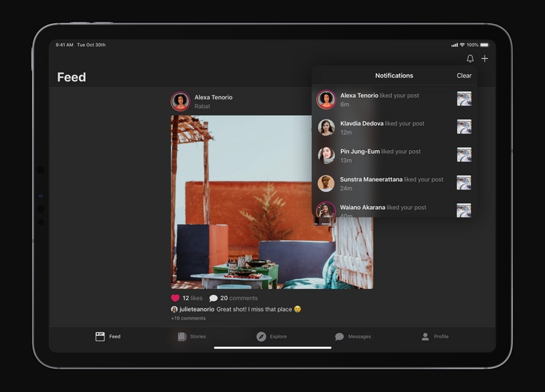Image resolution: width=545 pixels, height=392 pixels.
Task: Open the notifications bell icon
Action: (470, 59)
